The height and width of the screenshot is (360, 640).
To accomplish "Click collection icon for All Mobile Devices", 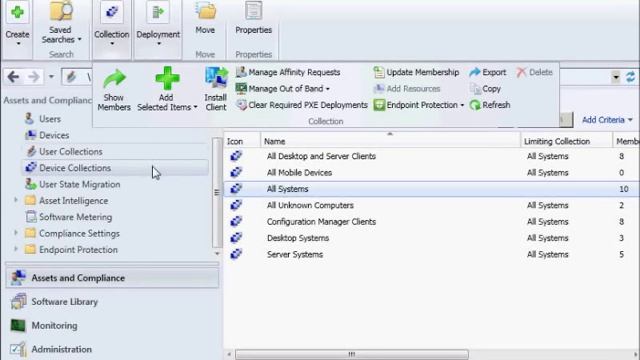I will click(x=236, y=172).
